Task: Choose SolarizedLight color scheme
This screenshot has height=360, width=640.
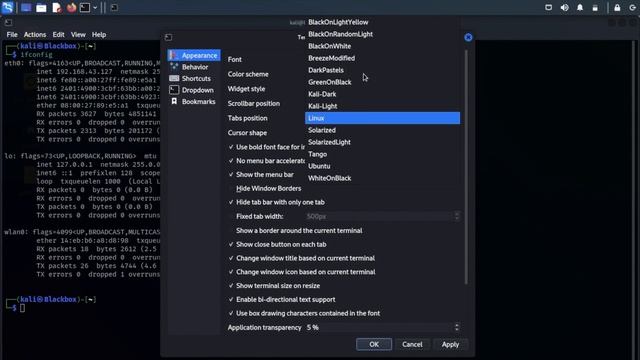Action: point(382,142)
